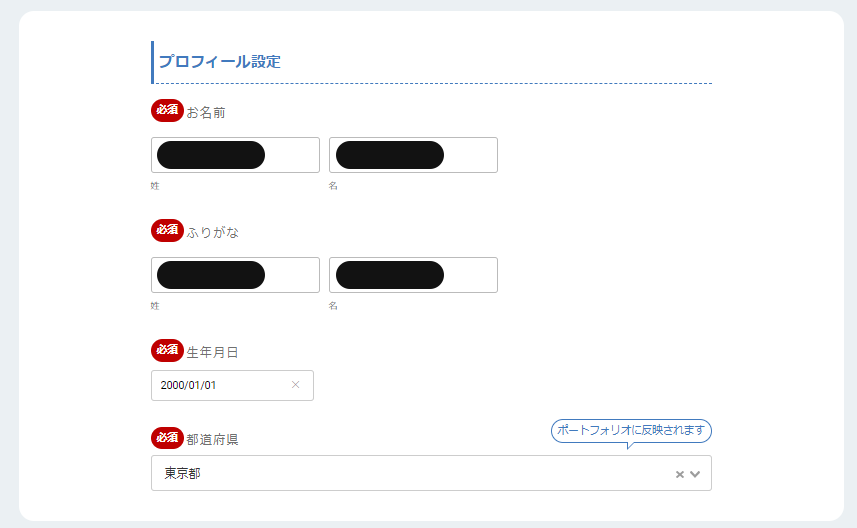Screen dimensions: 857x528
Task: Open the 都道府県 dropdown showing 東京都
Action: point(431,473)
